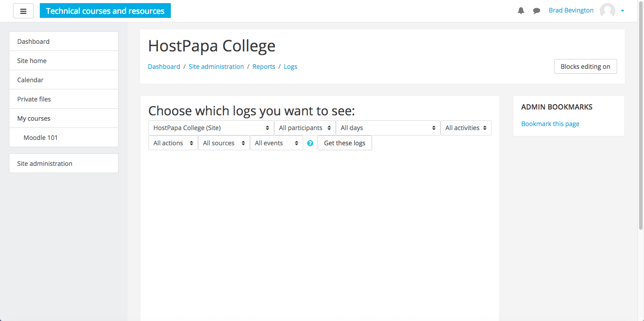The image size is (644, 321).
Task: Open the messages speech bubble icon
Action: coord(537,11)
